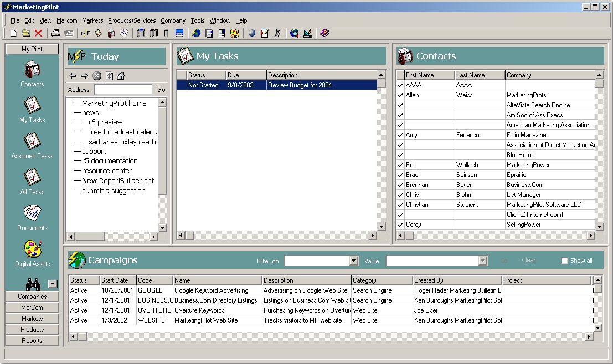Viewport: 613px width, 364px height.
Task: Open the Marcom menu
Action: coord(66,20)
